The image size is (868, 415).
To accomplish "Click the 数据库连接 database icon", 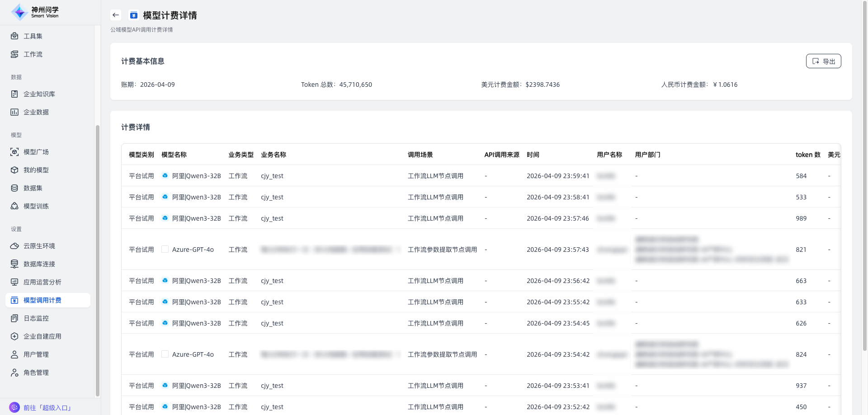I will [14, 264].
